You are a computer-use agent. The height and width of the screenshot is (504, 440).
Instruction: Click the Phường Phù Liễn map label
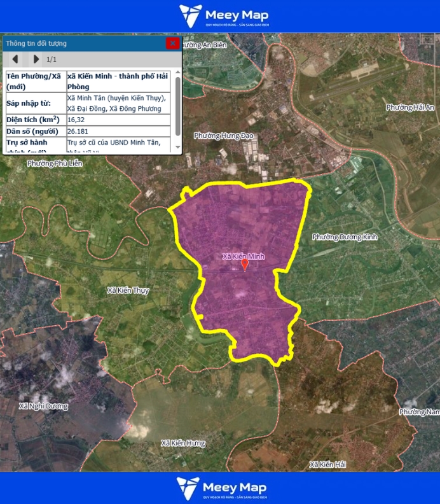tap(54, 164)
